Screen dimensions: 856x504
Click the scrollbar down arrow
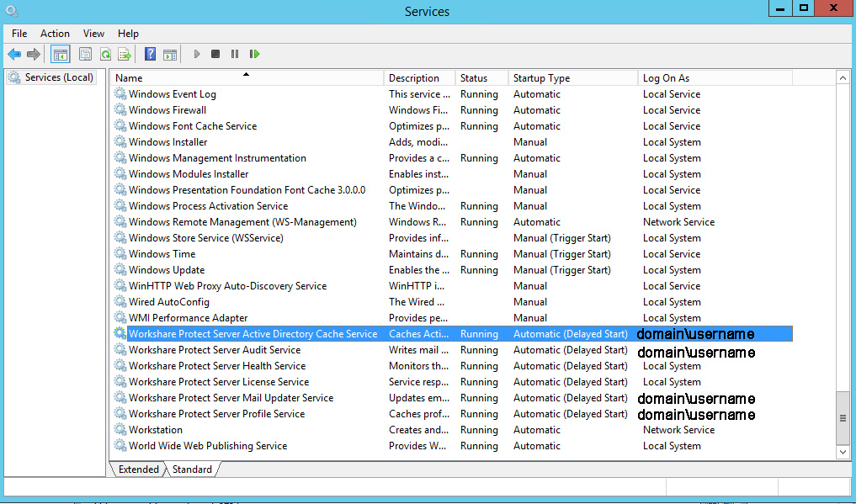click(x=843, y=452)
